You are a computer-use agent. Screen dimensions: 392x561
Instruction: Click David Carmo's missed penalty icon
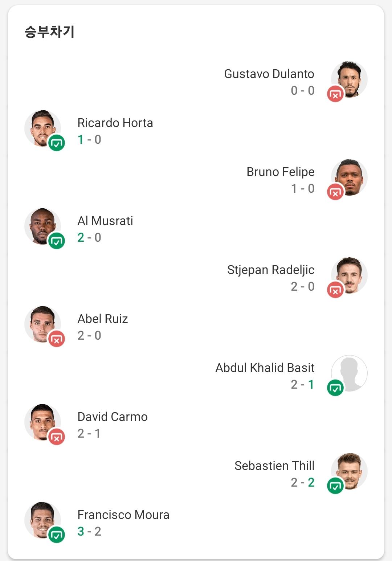point(57,437)
